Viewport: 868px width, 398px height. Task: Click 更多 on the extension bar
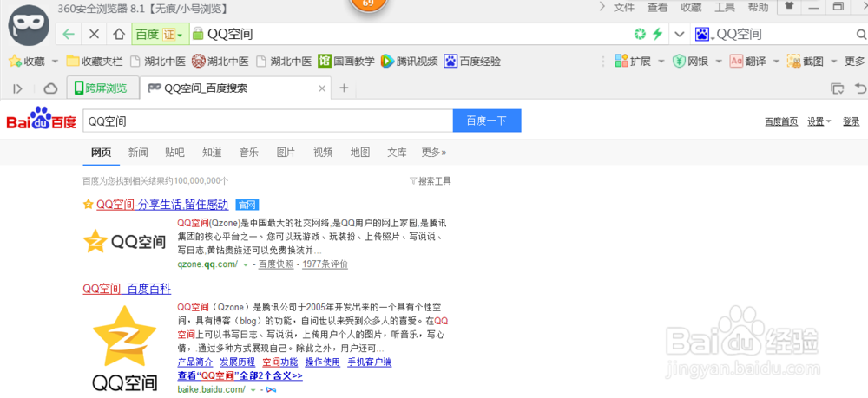[x=855, y=61]
